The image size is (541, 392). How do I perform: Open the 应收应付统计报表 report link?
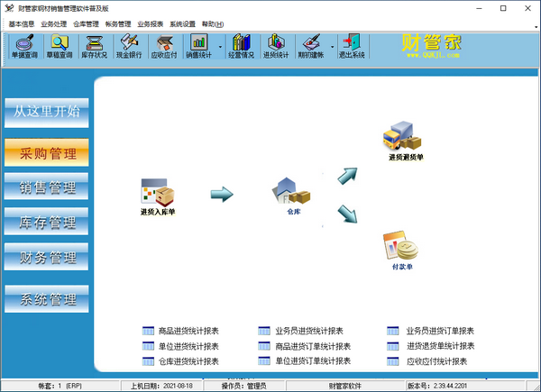click(436, 361)
